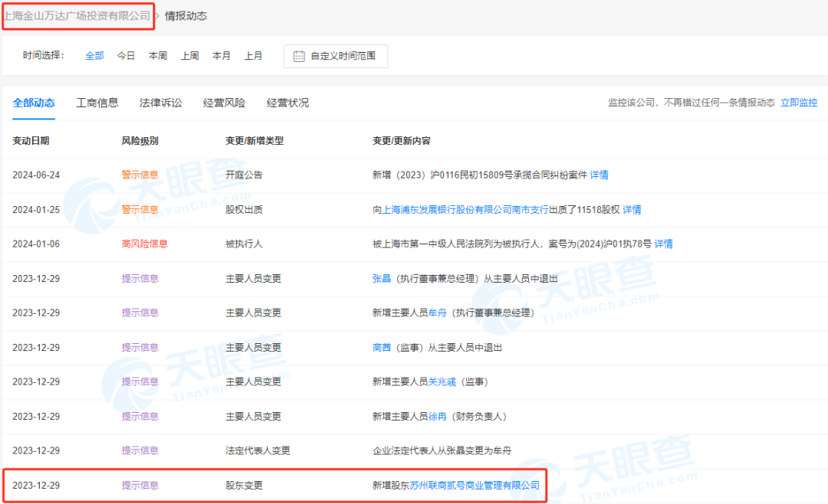Image resolution: width=828 pixels, height=504 pixels.
Task: Click date 2024-01-06
Action: pos(36,244)
